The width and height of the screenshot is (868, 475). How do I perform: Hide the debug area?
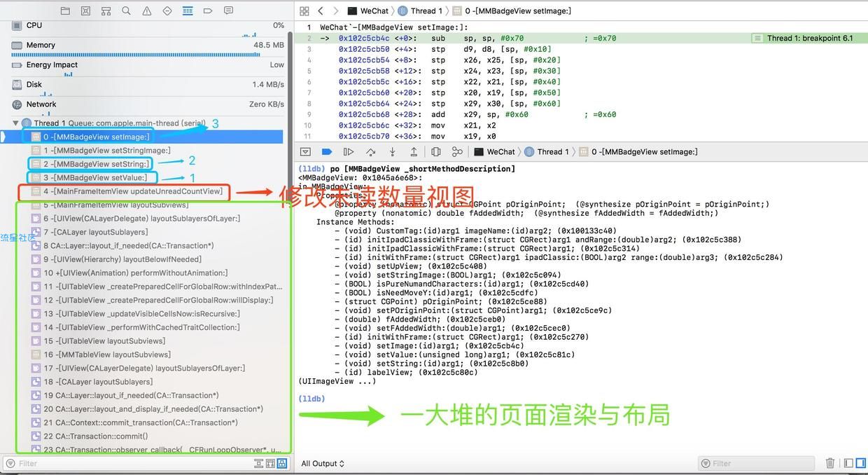(x=305, y=152)
